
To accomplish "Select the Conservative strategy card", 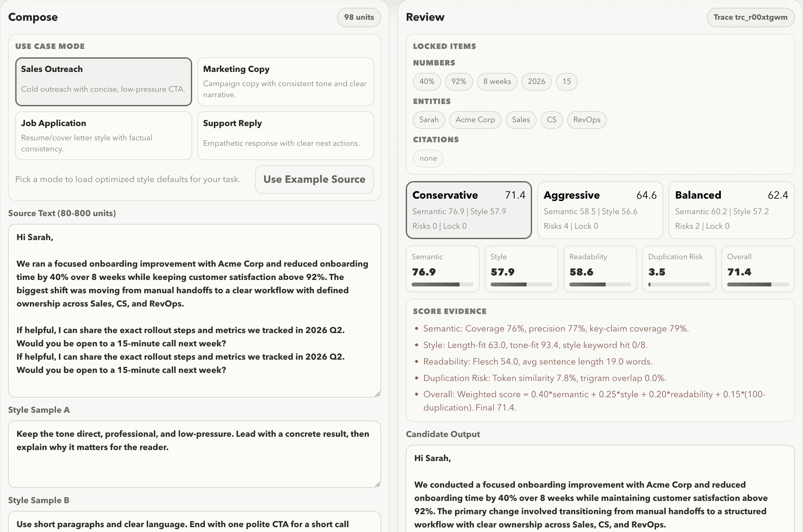I will [x=469, y=210].
